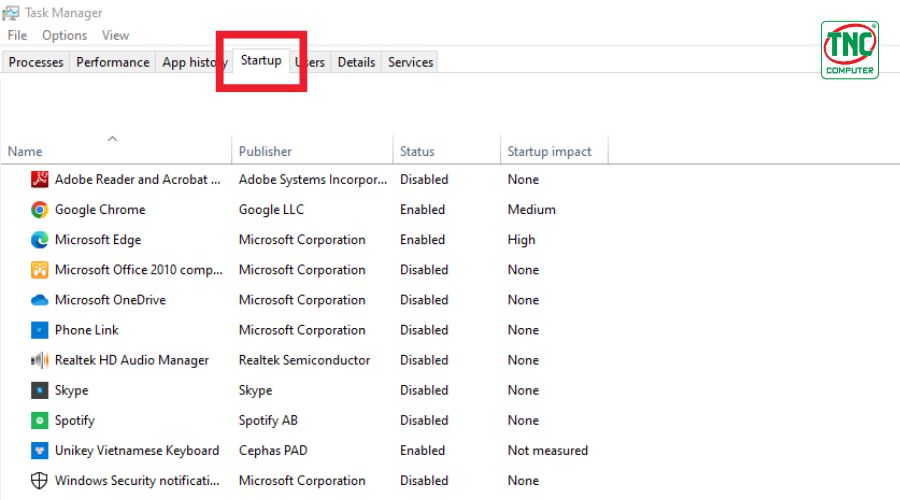Click Google Chrome's Enabled status
The width and height of the screenshot is (900, 500).
click(422, 210)
